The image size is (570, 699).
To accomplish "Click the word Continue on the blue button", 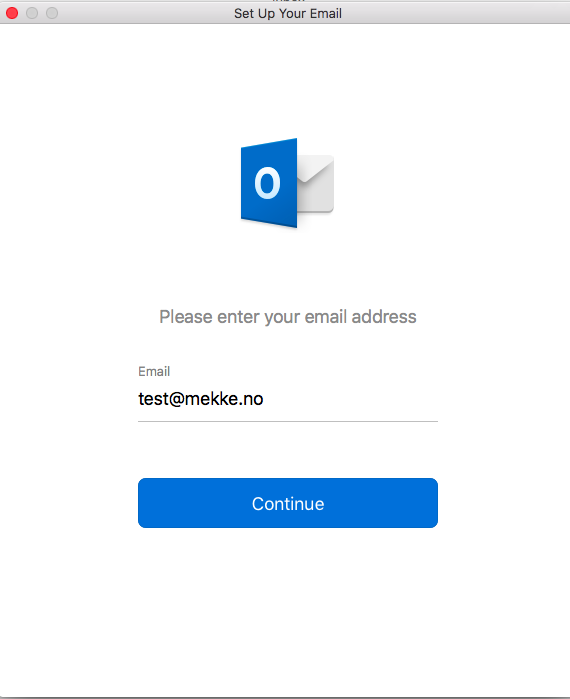I will 288,504.
